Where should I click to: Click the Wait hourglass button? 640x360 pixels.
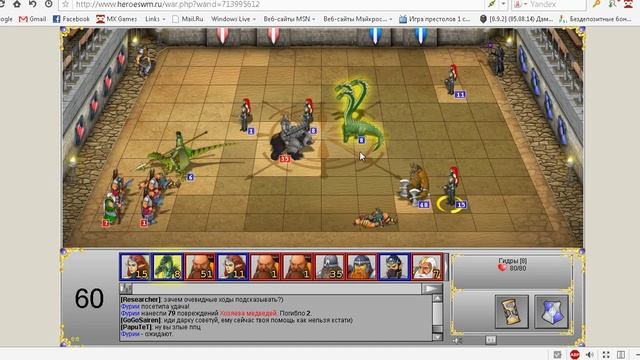click(x=511, y=312)
